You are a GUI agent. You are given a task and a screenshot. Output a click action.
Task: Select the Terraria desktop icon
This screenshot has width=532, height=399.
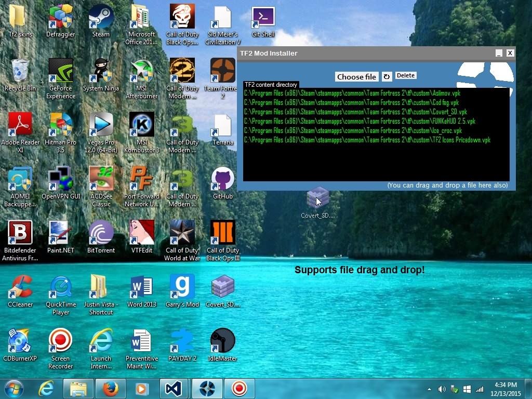coord(222,129)
